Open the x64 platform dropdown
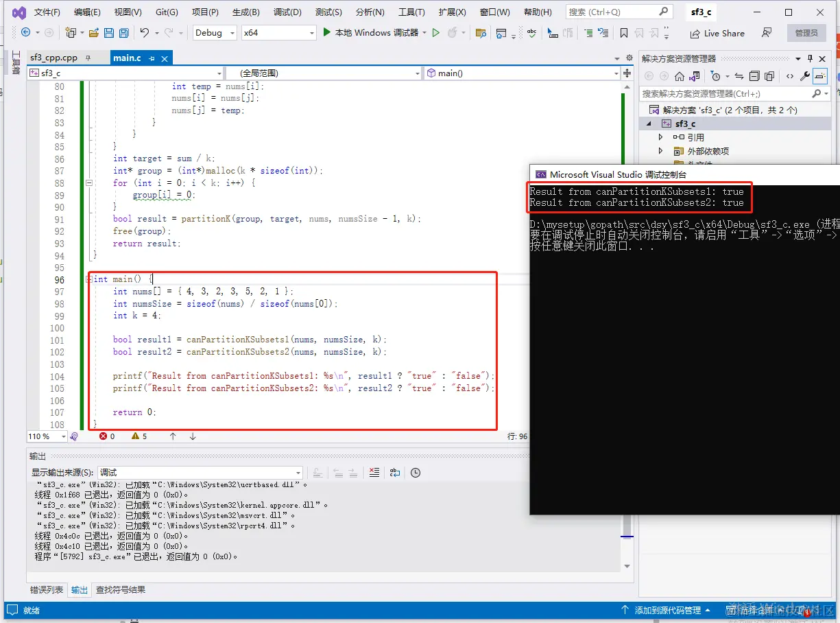840x623 pixels. coord(278,33)
